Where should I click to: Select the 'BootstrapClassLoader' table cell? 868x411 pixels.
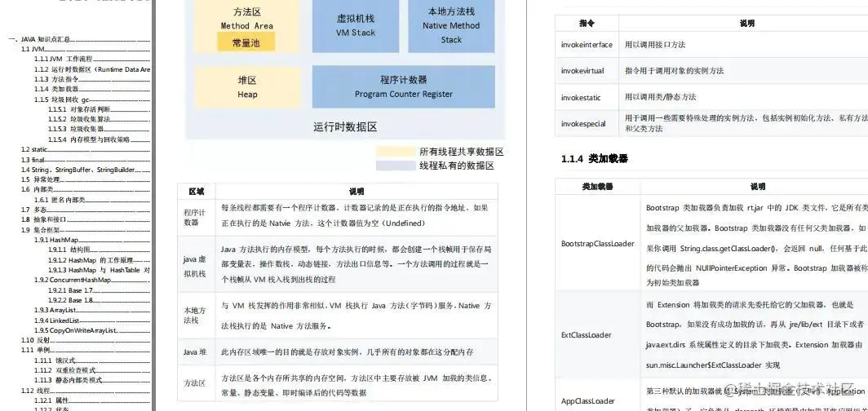point(598,243)
